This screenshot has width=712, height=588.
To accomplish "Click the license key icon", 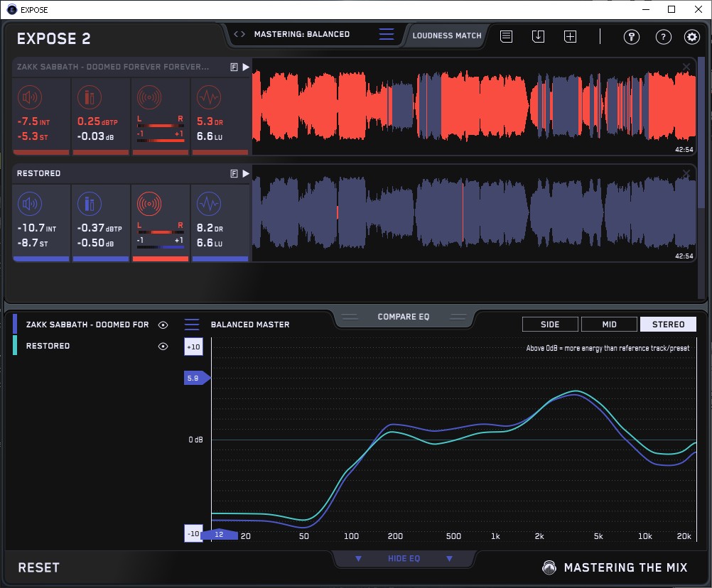I will (632, 37).
